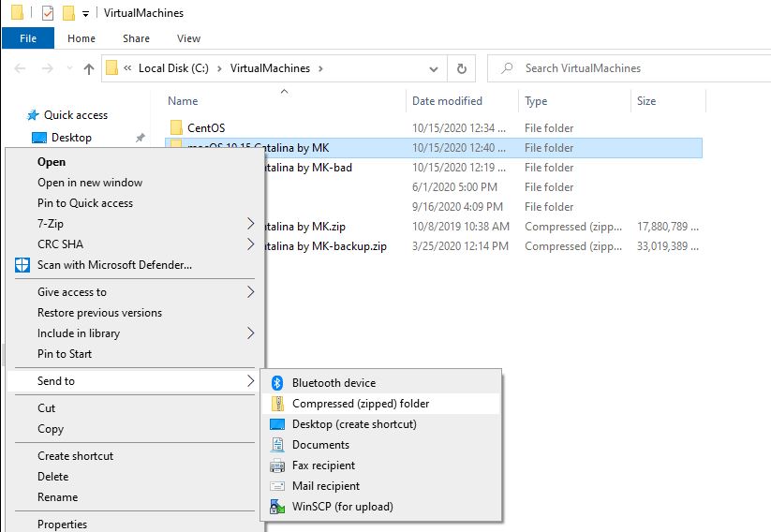Image resolution: width=771 pixels, height=532 pixels.
Task: Choose Compressed (zipped) folder option
Action: coord(361,404)
